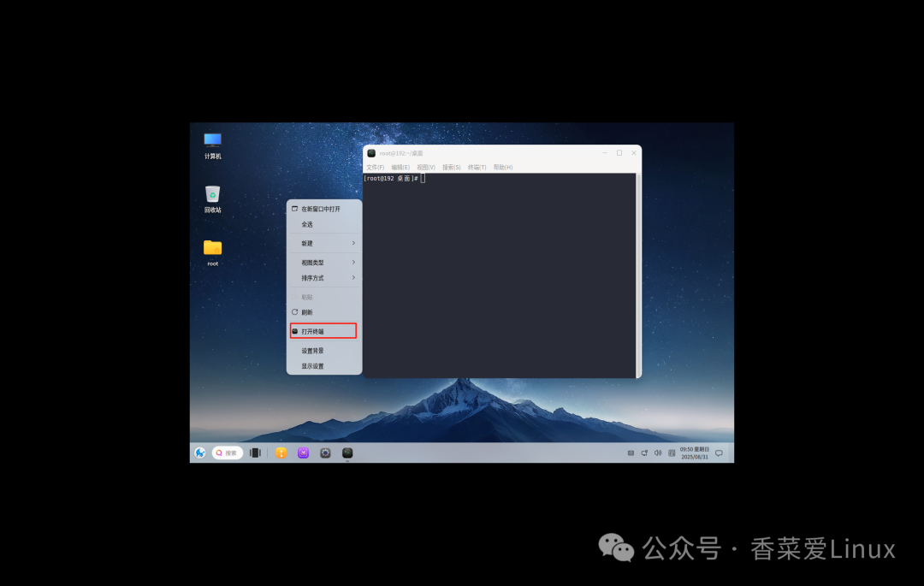This screenshot has width=924, height=586.
Task: Click the terminal icon in the title bar
Action: [x=371, y=153]
